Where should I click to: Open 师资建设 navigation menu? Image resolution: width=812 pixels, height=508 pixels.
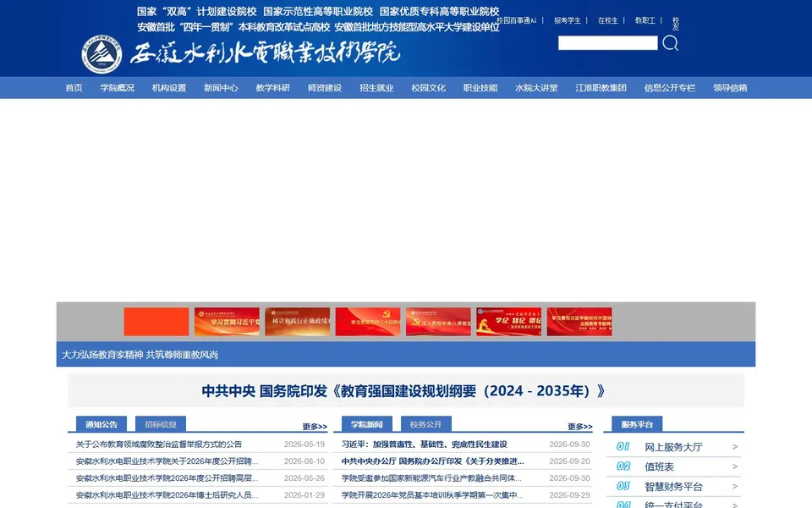(325, 87)
